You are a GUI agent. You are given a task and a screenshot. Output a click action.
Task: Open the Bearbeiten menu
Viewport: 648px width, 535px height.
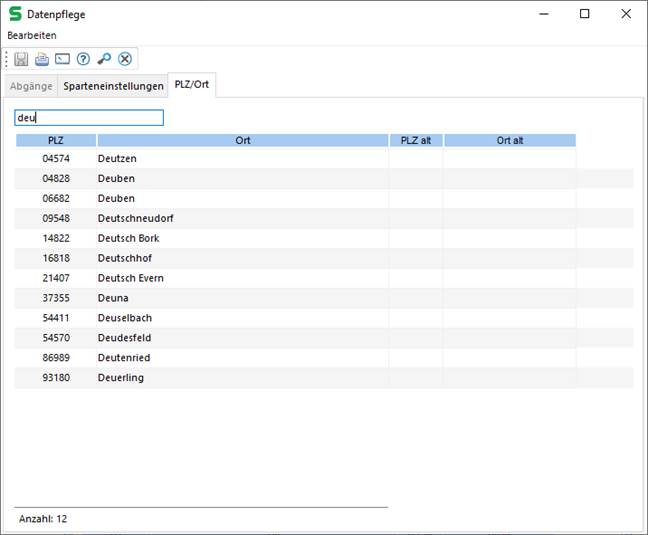[x=32, y=35]
